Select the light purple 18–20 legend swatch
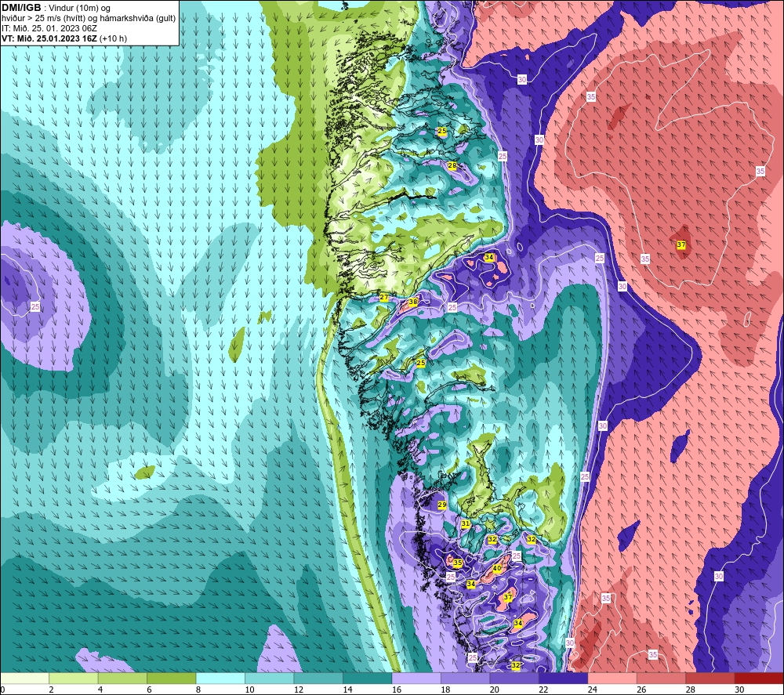 point(466,678)
